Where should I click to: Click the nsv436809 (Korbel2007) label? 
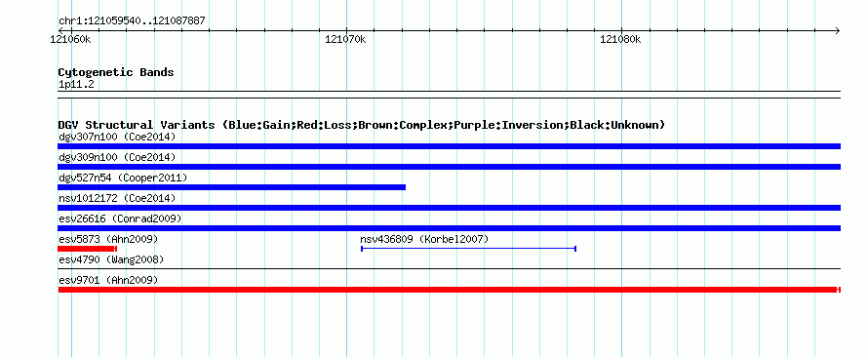pyautogui.click(x=424, y=239)
